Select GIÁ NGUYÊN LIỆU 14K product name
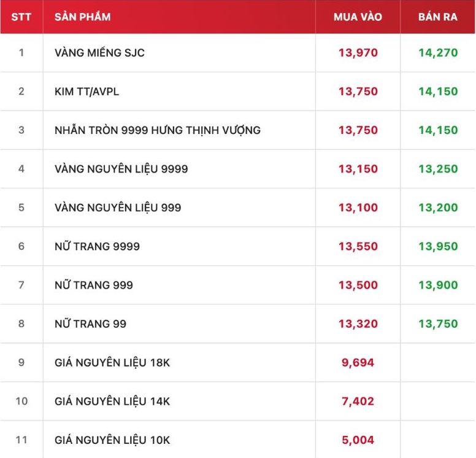The height and width of the screenshot is (458, 476). (112, 401)
